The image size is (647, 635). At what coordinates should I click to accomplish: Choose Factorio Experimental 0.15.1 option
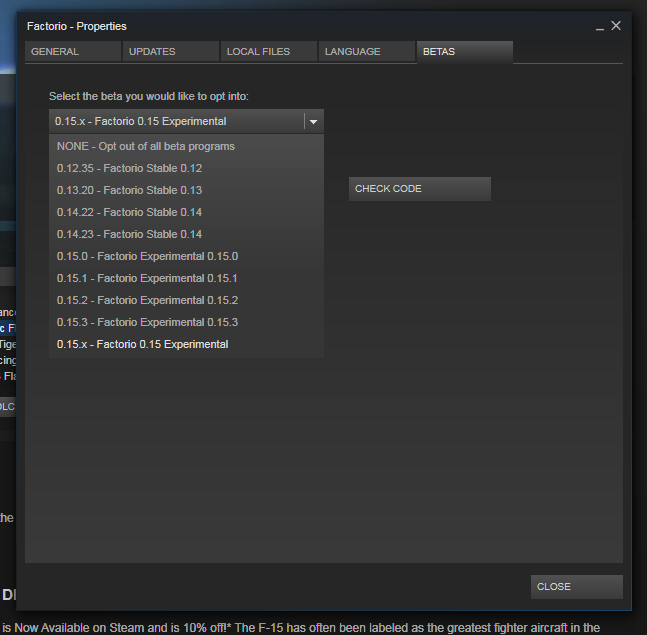coord(186,279)
